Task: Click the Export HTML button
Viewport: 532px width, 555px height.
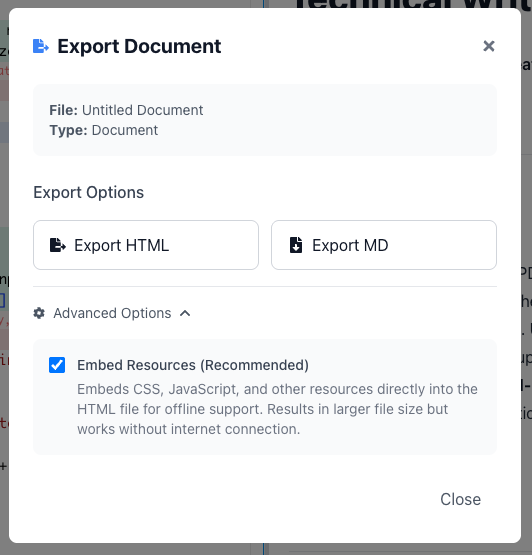Action: pyautogui.click(x=146, y=245)
